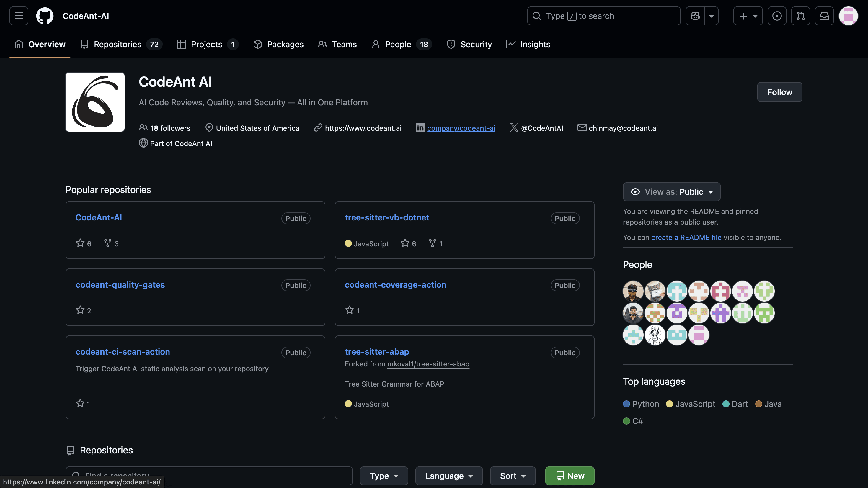Open the company/codeant-ai LinkedIn link
The image size is (868, 488).
461,128
